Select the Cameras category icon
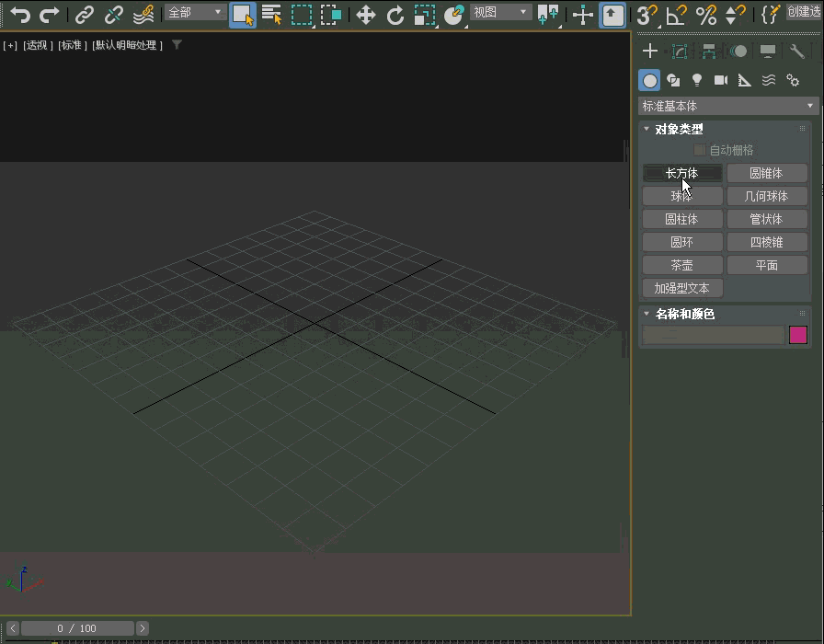 720,80
